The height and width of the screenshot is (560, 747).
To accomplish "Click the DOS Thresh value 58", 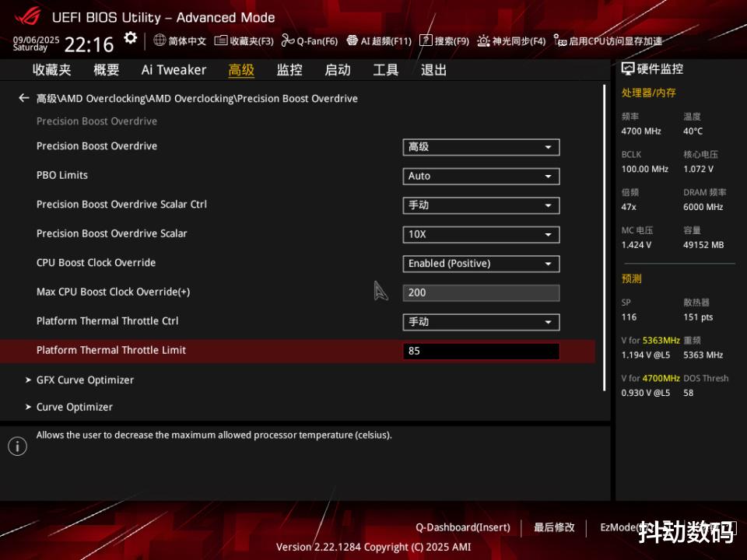I will [689, 393].
